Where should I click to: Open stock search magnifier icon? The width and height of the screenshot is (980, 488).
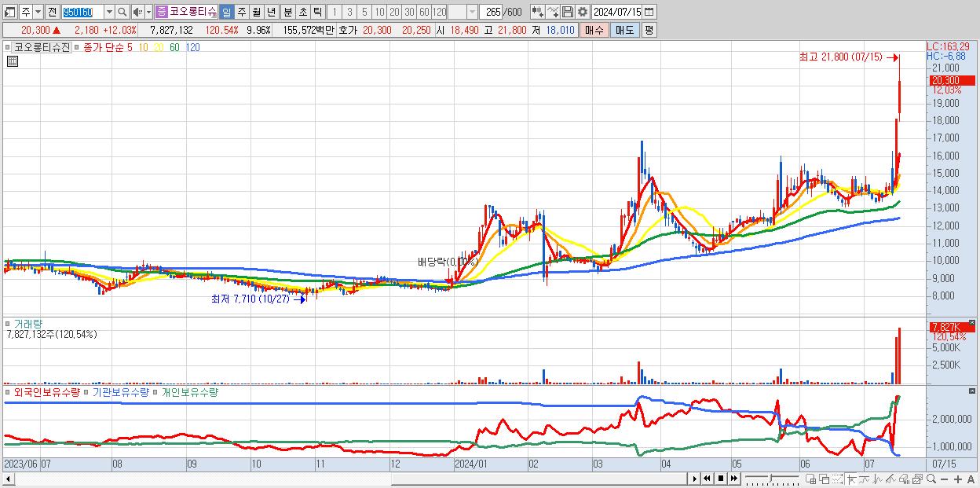[x=122, y=12]
